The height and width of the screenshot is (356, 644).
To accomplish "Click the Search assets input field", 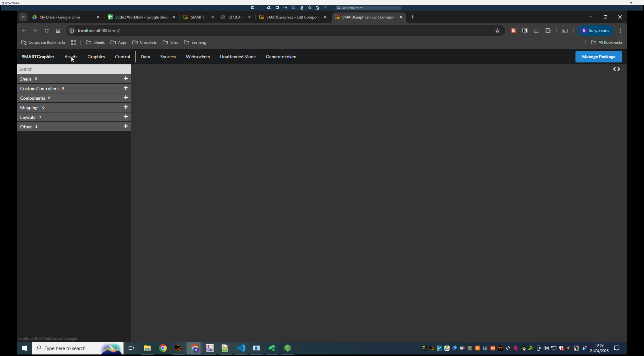I will 74,69.
